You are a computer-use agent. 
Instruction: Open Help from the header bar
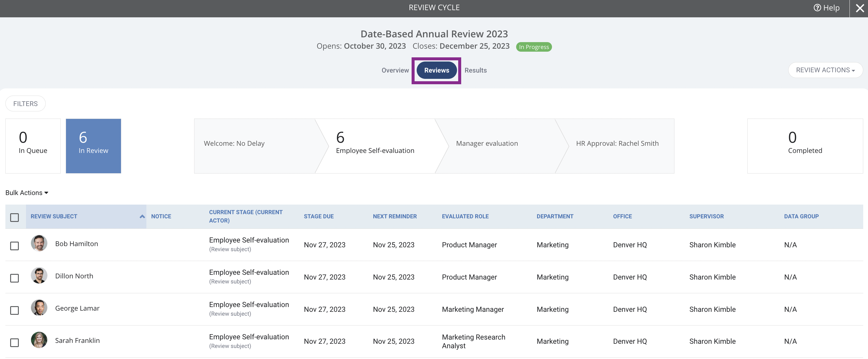[x=826, y=8]
